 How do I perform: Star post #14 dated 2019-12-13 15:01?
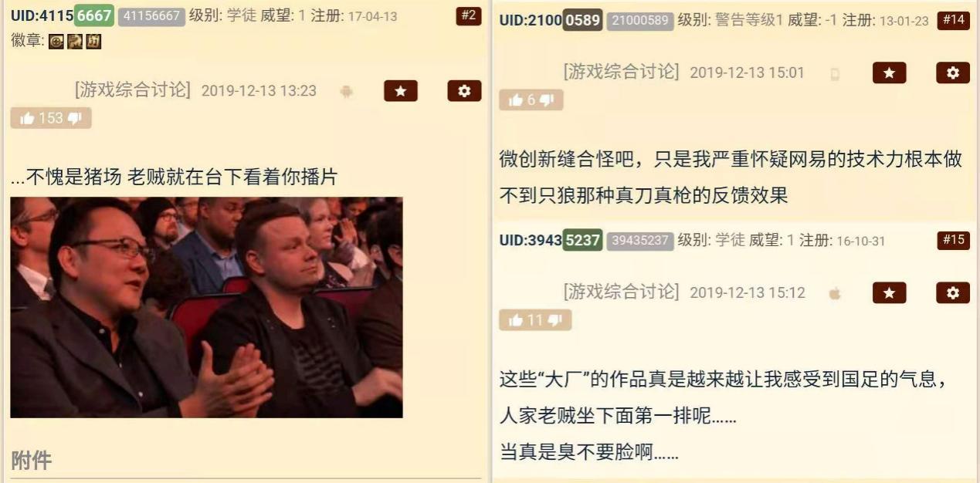point(889,73)
